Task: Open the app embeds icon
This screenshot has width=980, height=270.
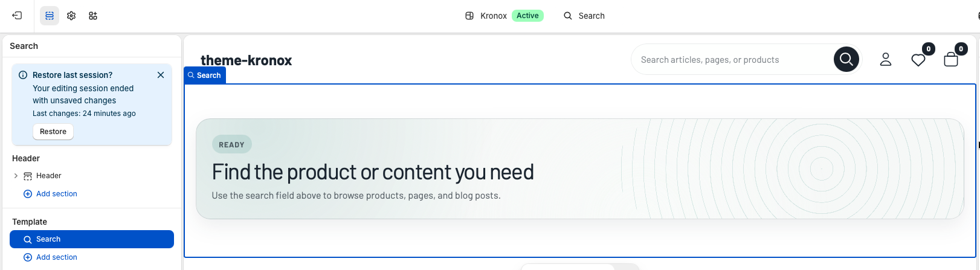Action: point(93,16)
